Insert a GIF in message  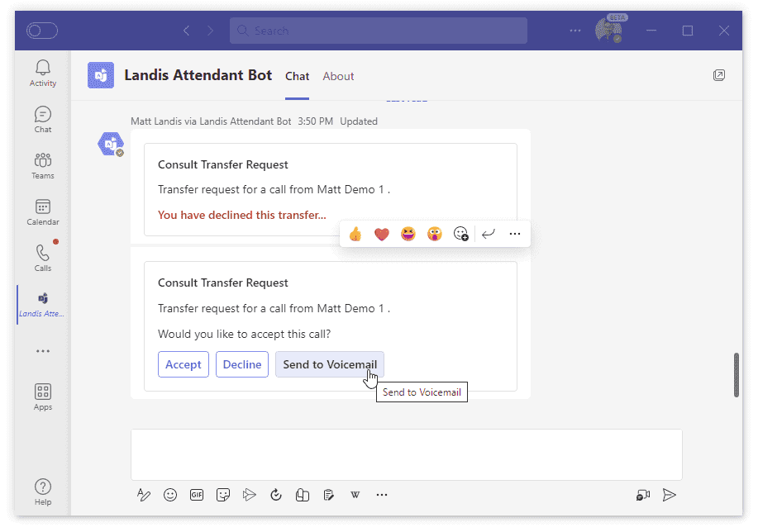pyautogui.click(x=197, y=495)
